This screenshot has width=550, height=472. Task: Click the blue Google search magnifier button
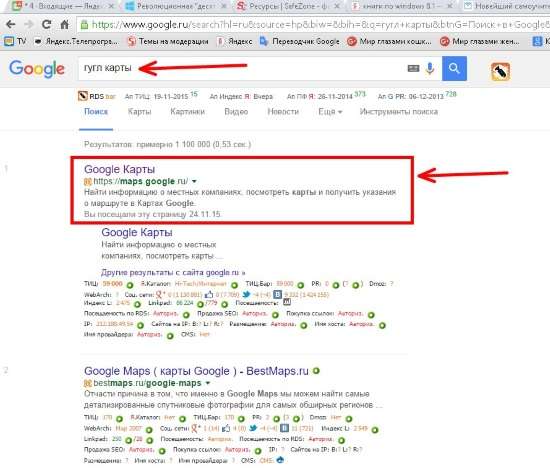[454, 68]
